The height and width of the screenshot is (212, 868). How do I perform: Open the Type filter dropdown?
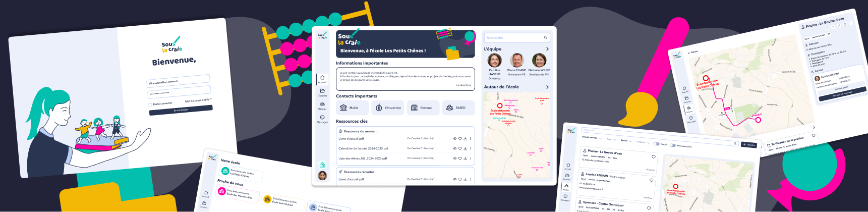611,139
